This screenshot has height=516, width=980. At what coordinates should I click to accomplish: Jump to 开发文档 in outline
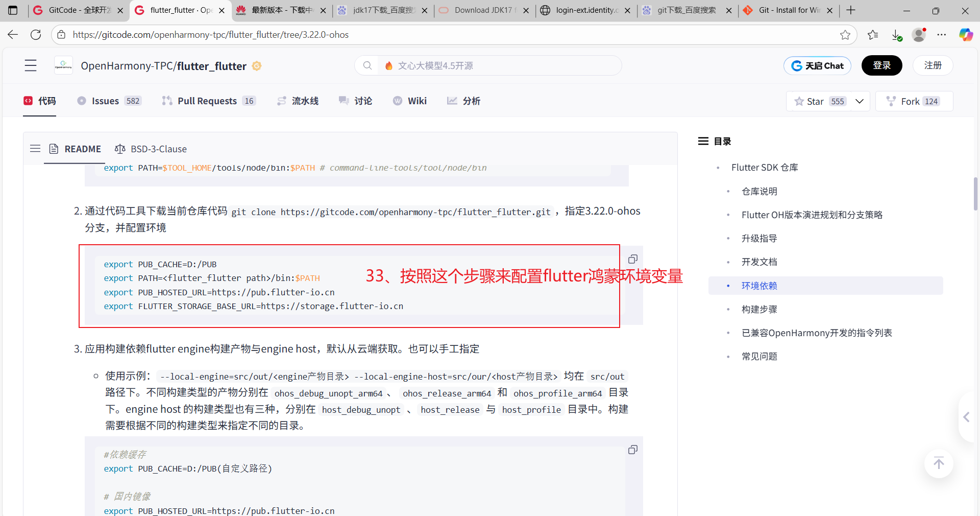[759, 262]
